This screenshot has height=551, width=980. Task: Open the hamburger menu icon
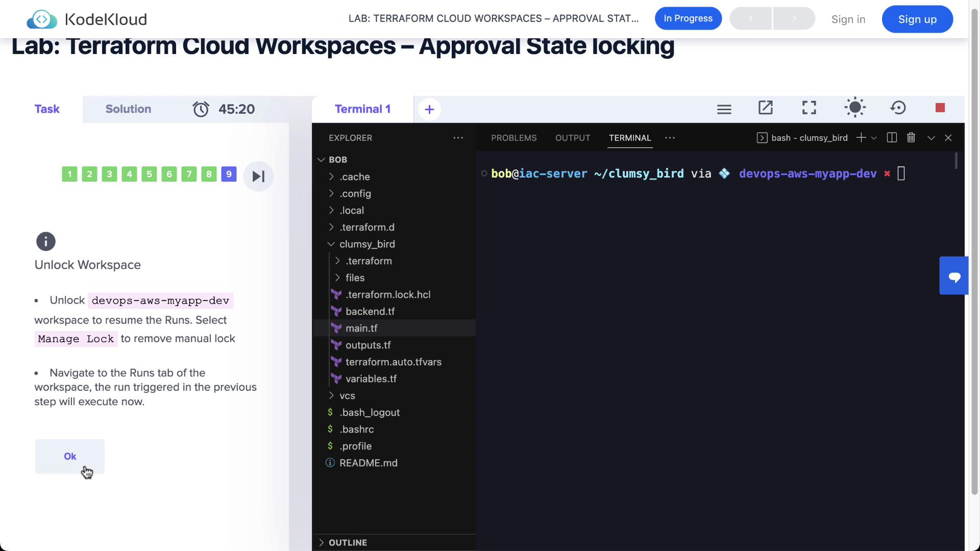(724, 109)
